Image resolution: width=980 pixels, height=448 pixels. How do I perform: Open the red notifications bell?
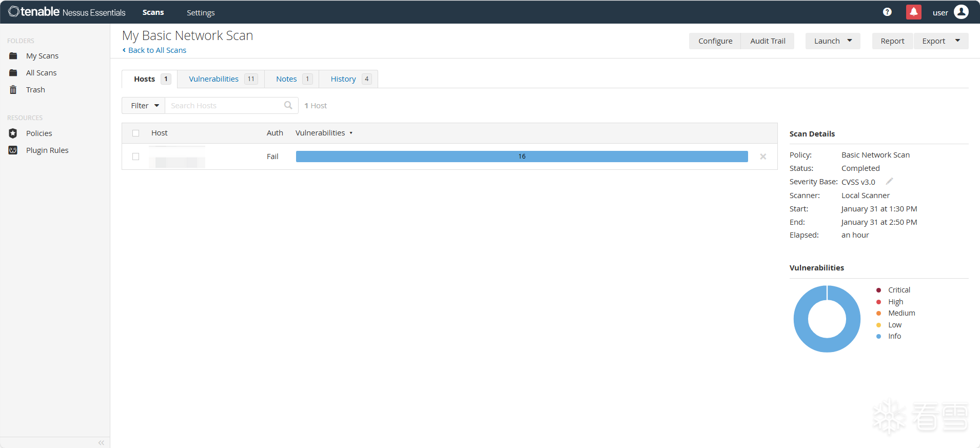(x=913, y=12)
